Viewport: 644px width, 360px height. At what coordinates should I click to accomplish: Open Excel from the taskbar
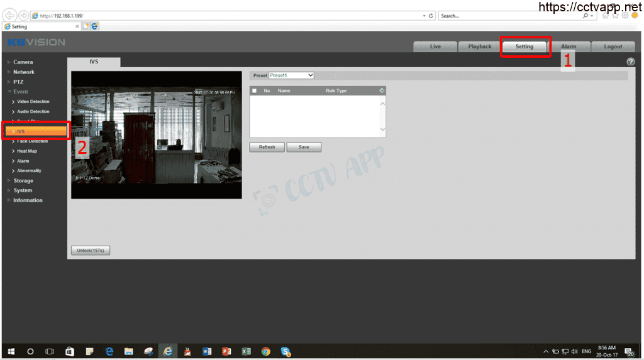point(247,351)
